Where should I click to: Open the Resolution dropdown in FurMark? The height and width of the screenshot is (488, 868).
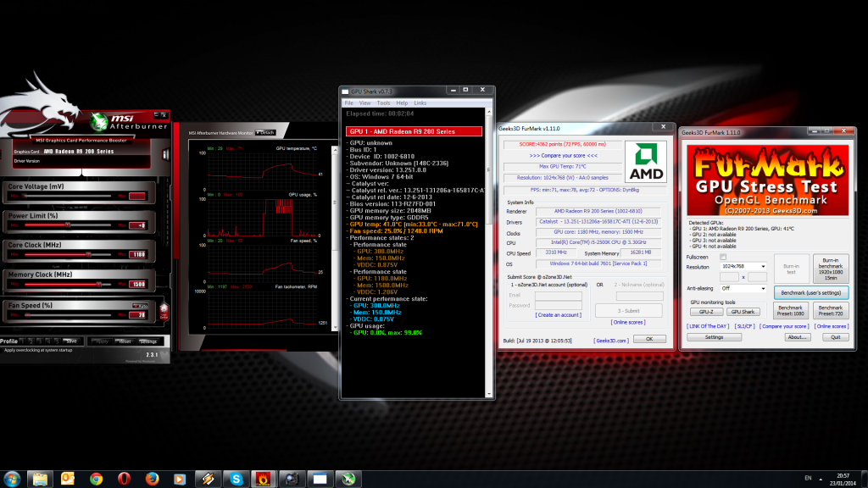(743, 267)
